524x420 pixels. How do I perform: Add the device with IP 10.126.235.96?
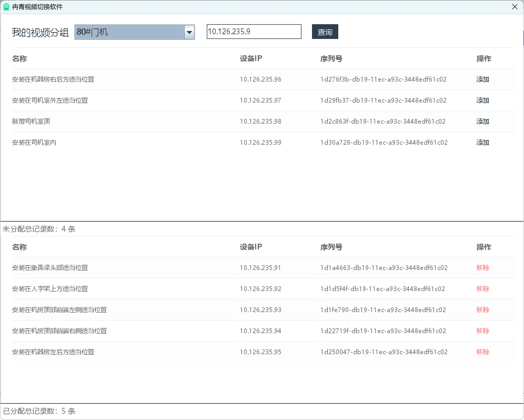pyautogui.click(x=482, y=79)
